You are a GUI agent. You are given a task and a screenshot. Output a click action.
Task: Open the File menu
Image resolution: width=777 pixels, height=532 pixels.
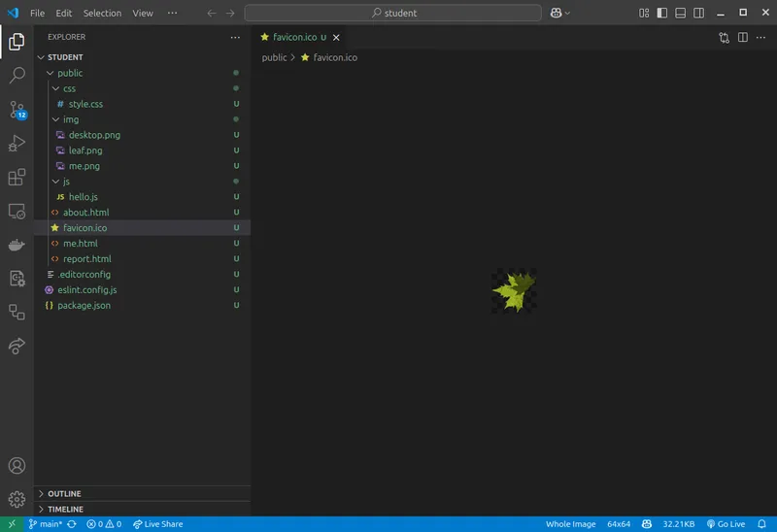tap(37, 13)
